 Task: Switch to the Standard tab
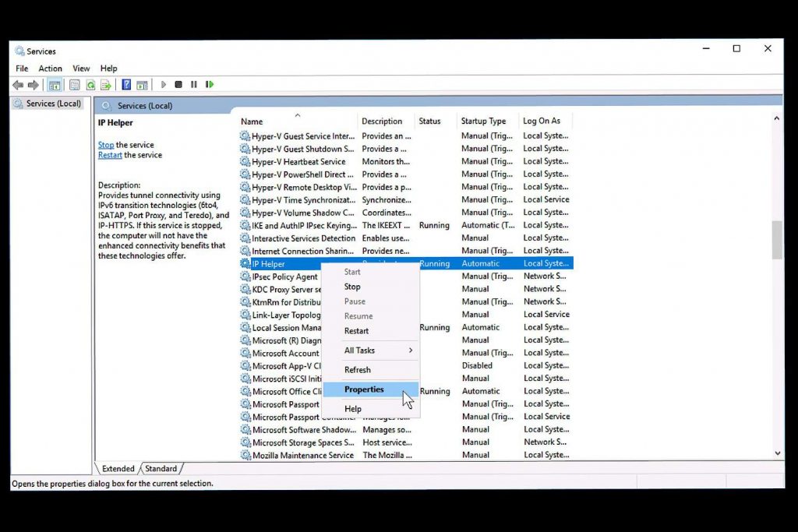pyautogui.click(x=161, y=469)
